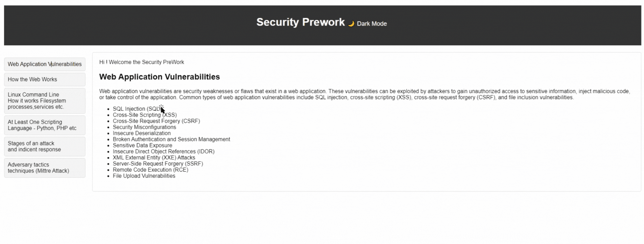Select Cross-Site Request Forgery (CSRF) entry
Screen dimensions: 644x244
tap(156, 121)
